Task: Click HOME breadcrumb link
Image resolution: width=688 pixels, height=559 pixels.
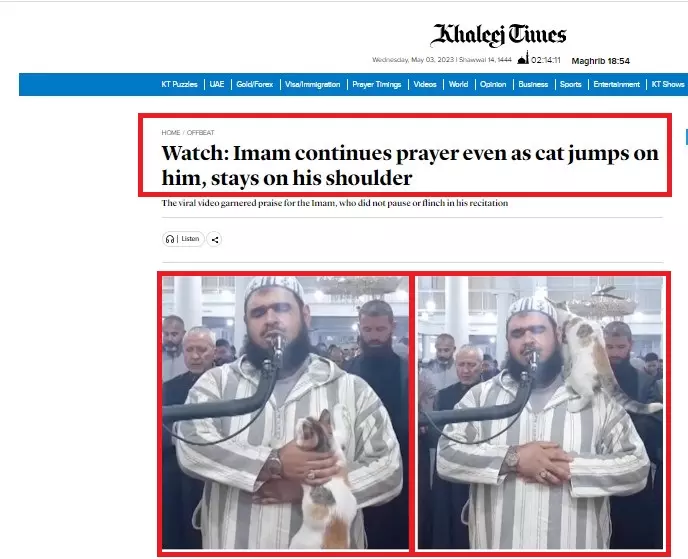Action: pyautogui.click(x=171, y=133)
